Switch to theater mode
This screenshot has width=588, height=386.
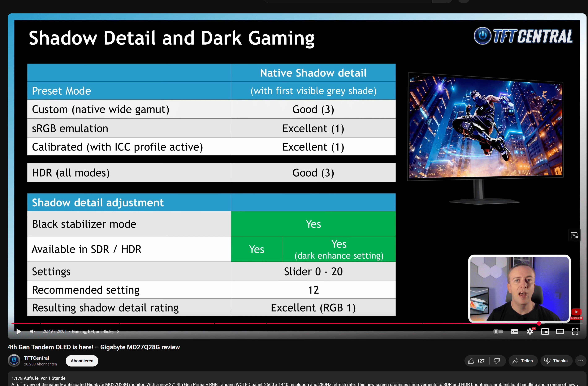(560, 331)
